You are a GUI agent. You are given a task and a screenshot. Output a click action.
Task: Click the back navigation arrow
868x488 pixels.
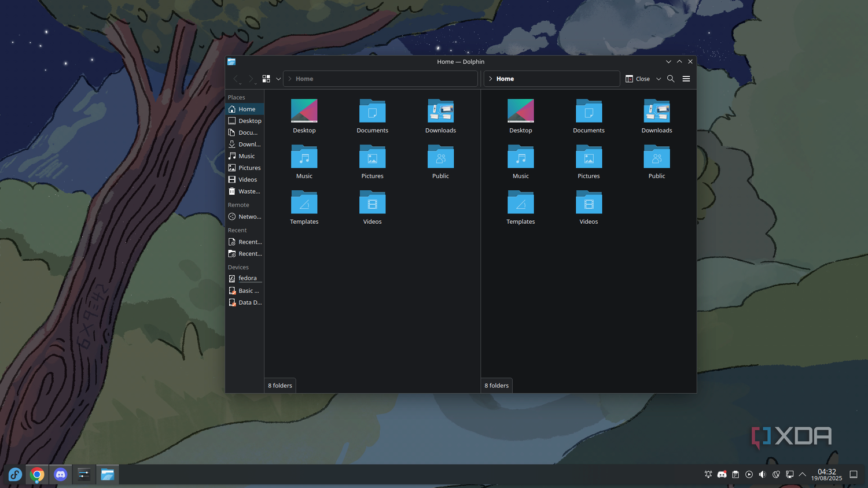[x=236, y=79]
